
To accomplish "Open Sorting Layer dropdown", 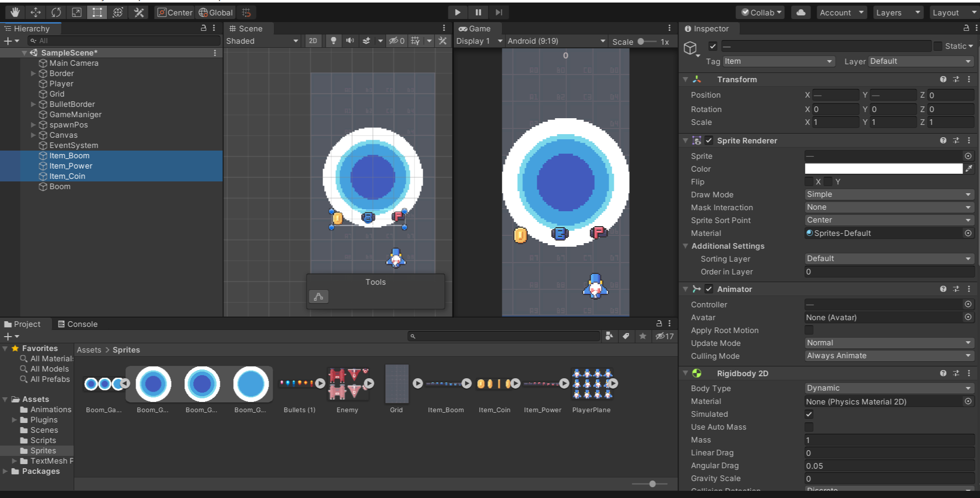I will pyautogui.click(x=889, y=259).
